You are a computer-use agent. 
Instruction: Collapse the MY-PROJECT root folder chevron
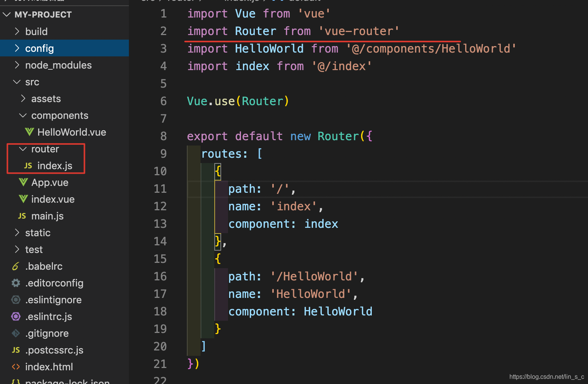point(7,14)
